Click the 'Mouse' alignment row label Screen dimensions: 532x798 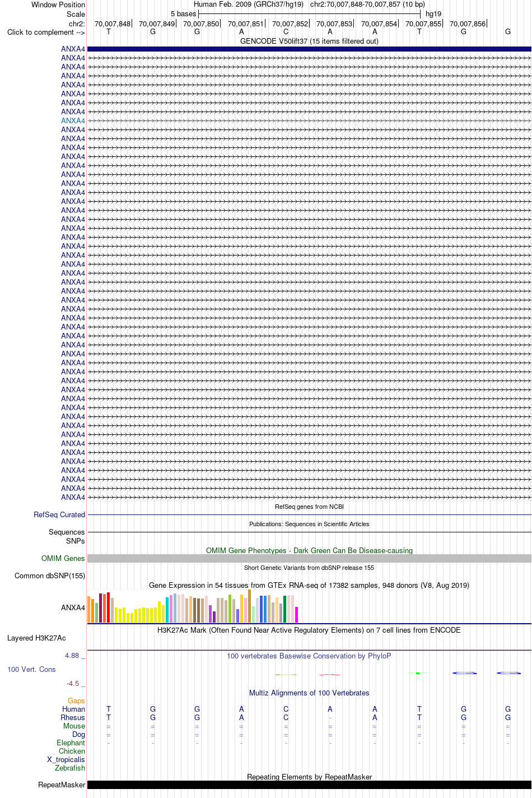pyautogui.click(x=74, y=726)
